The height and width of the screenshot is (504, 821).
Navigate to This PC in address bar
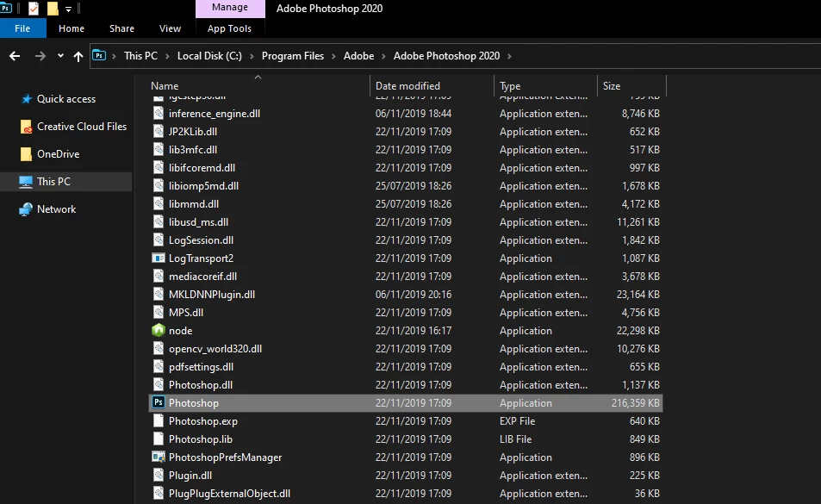click(x=140, y=55)
